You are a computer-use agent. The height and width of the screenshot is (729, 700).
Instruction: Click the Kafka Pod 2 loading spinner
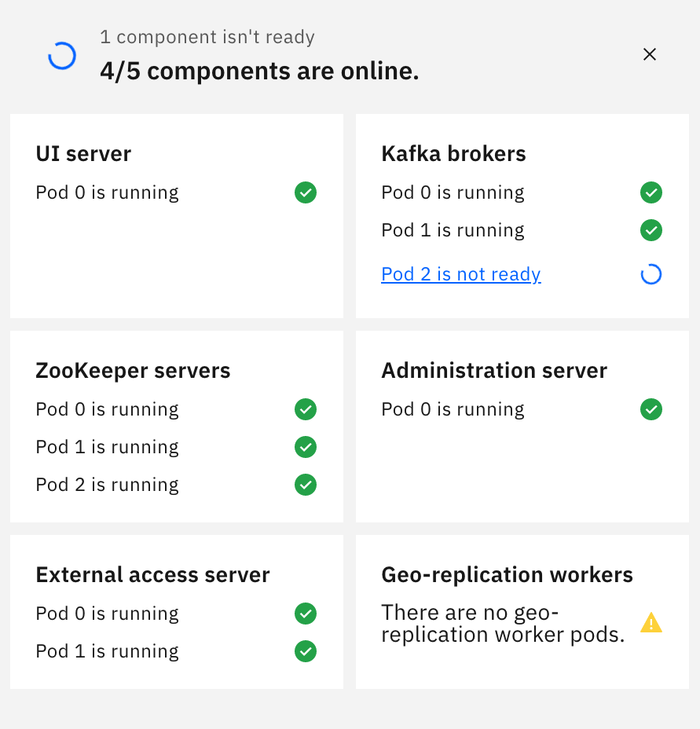click(x=651, y=274)
